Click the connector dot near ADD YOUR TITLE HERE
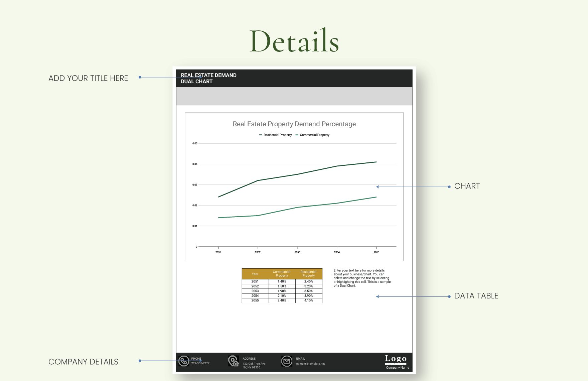 (x=140, y=77)
